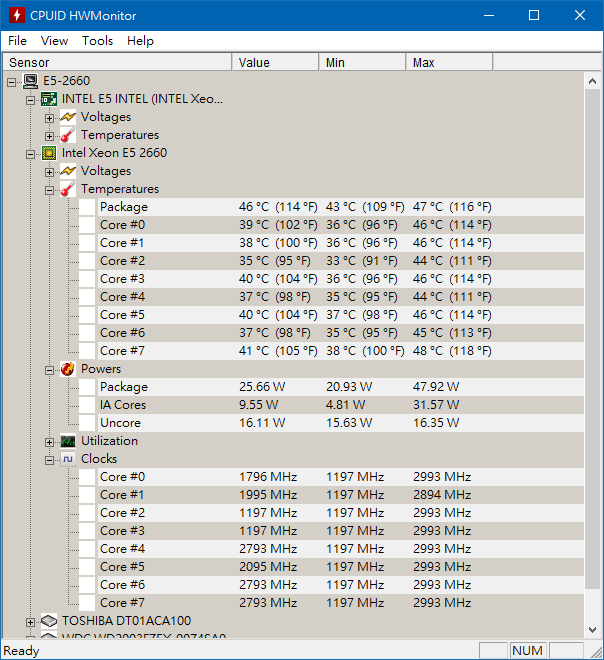604x660 pixels.
Task: Click the motherboard Temperatures thermometer icon
Action: click(68, 135)
